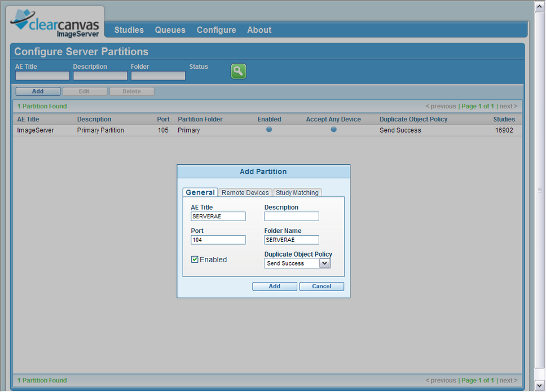Click the empty Description field in dialog
Viewport: 546px width, 392px height.
point(292,216)
